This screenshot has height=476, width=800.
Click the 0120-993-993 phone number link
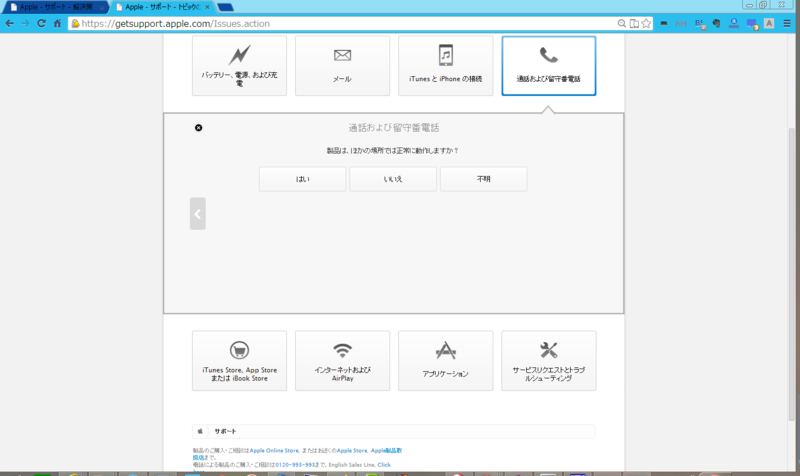pos(295,465)
